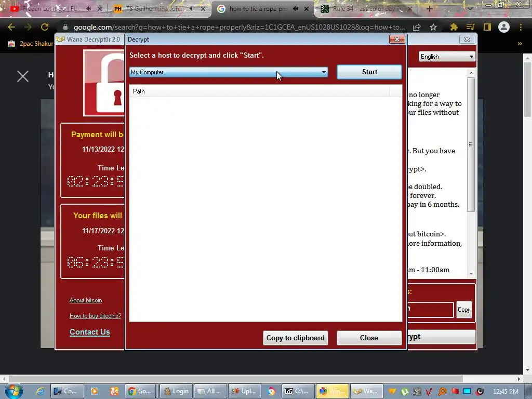Viewport: 532px width, 399px height.
Task: Click the red V tray icon
Action: click(x=429, y=392)
